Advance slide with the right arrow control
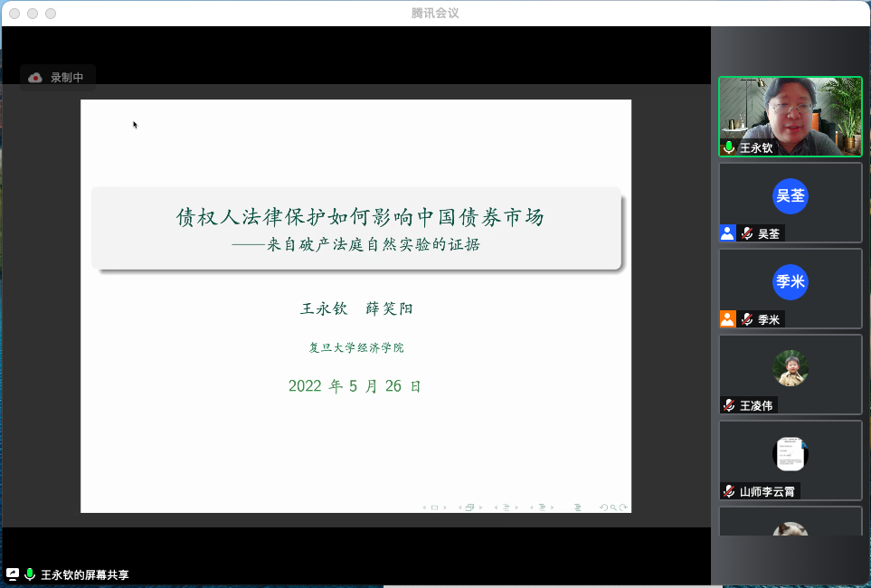The width and height of the screenshot is (871, 588). pos(446,507)
